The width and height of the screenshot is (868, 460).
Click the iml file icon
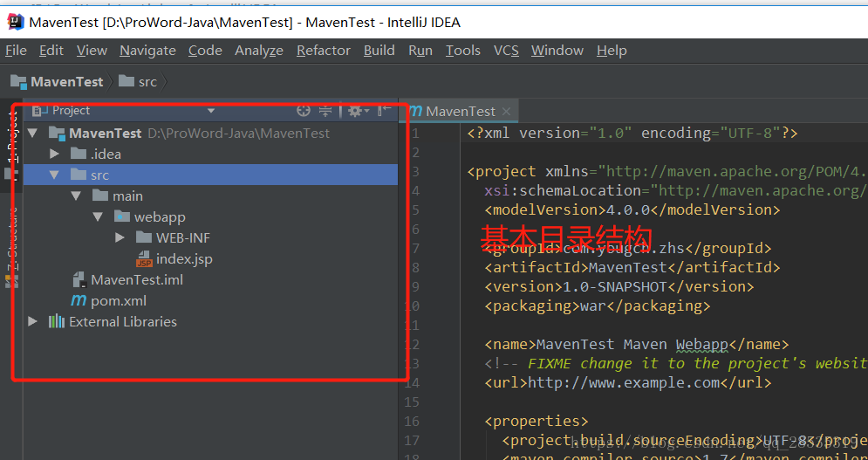pyautogui.click(x=79, y=280)
